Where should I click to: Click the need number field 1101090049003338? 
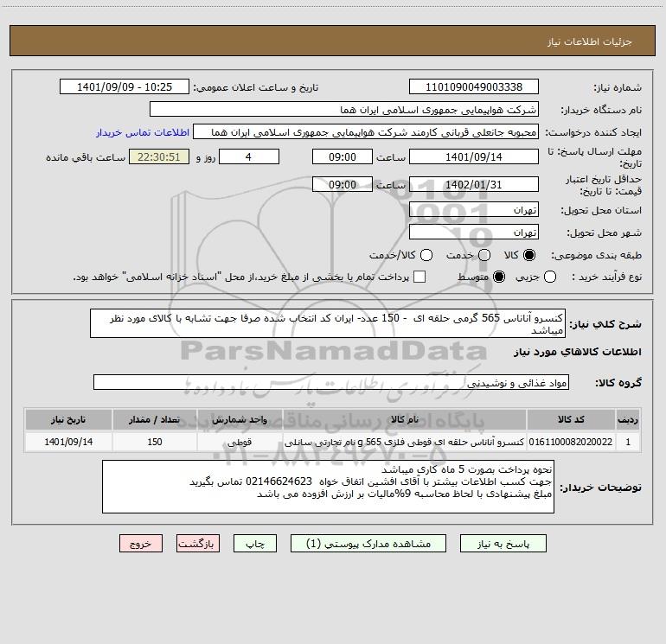click(x=474, y=87)
